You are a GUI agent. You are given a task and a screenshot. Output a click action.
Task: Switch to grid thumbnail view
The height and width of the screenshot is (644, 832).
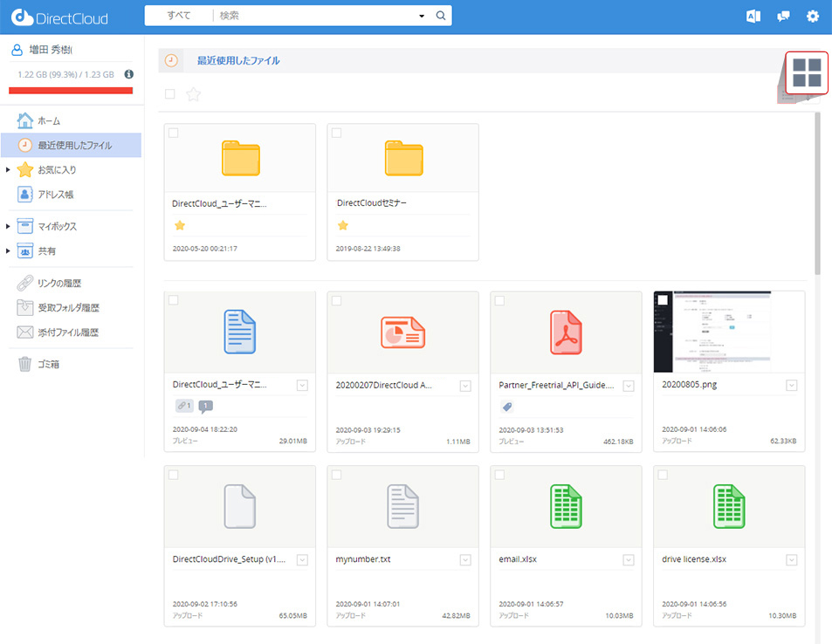pyautogui.click(x=807, y=72)
